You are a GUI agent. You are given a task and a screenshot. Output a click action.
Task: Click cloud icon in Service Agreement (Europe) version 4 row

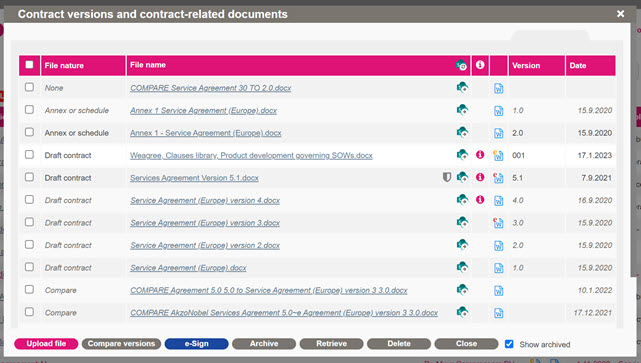point(462,200)
